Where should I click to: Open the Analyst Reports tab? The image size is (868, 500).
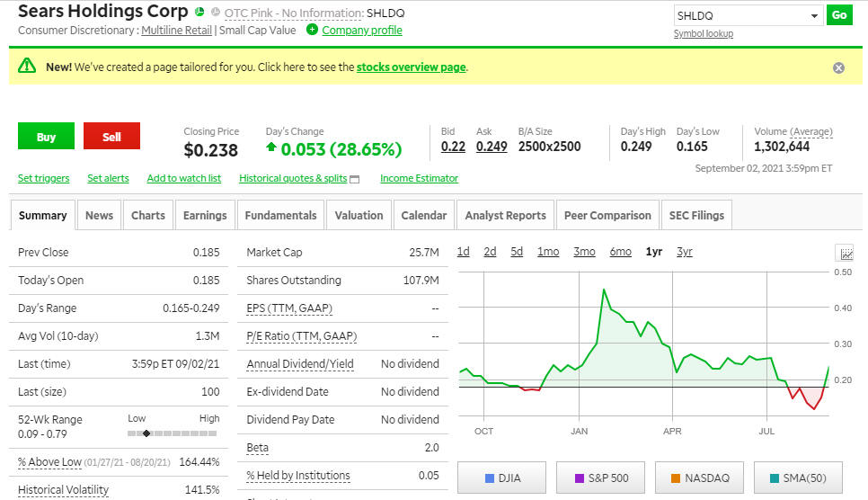pos(505,215)
